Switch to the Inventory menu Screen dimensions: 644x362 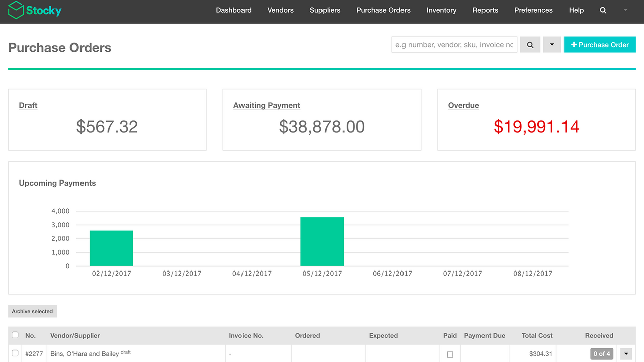pyautogui.click(x=441, y=10)
